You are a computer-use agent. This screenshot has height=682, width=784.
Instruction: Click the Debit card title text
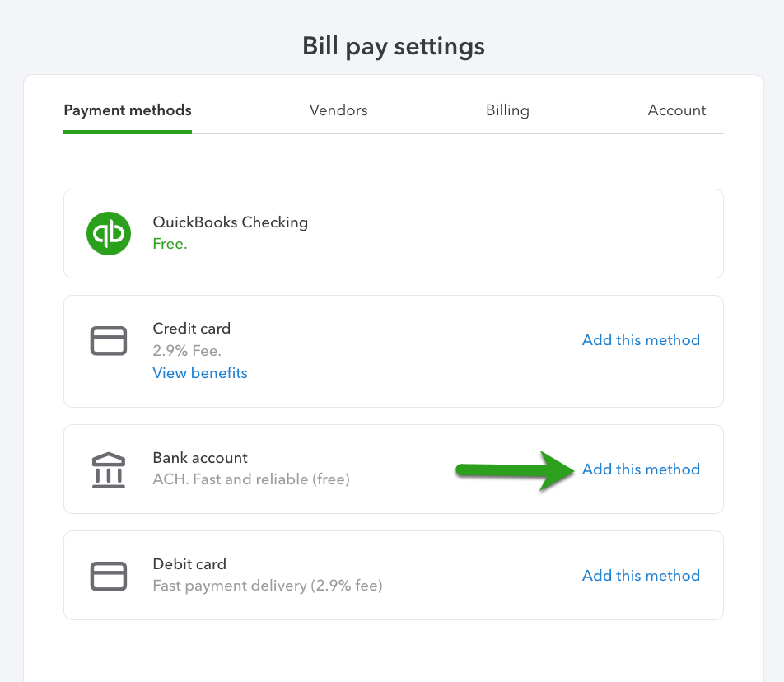(x=189, y=564)
